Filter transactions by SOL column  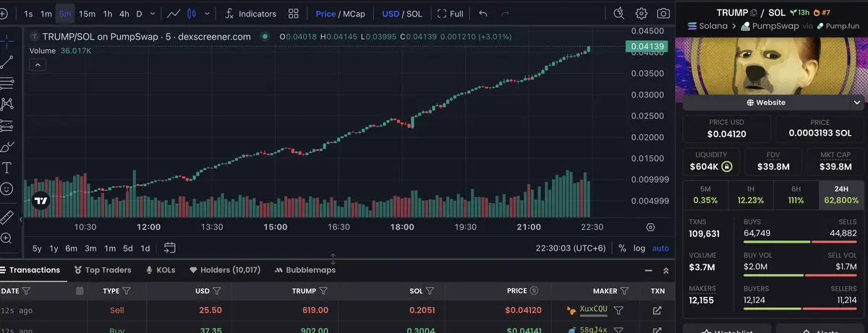click(430, 291)
